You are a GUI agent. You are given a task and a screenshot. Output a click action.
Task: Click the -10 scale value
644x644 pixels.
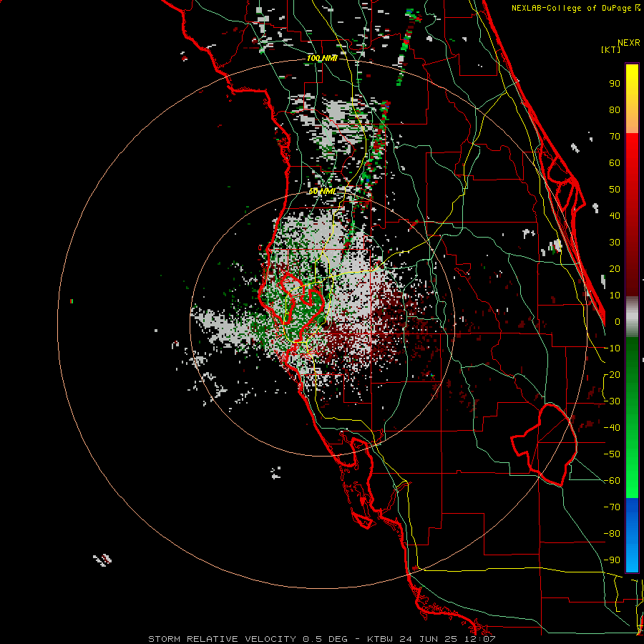click(612, 348)
